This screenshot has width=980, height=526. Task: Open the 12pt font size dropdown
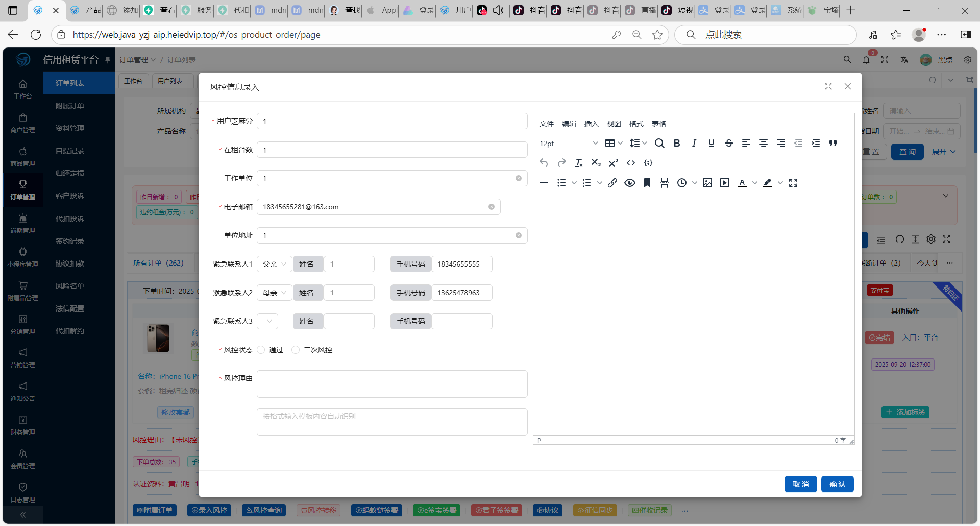pyautogui.click(x=568, y=144)
